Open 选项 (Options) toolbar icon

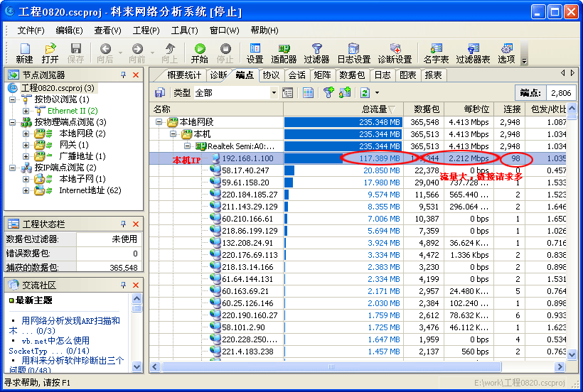[506, 53]
